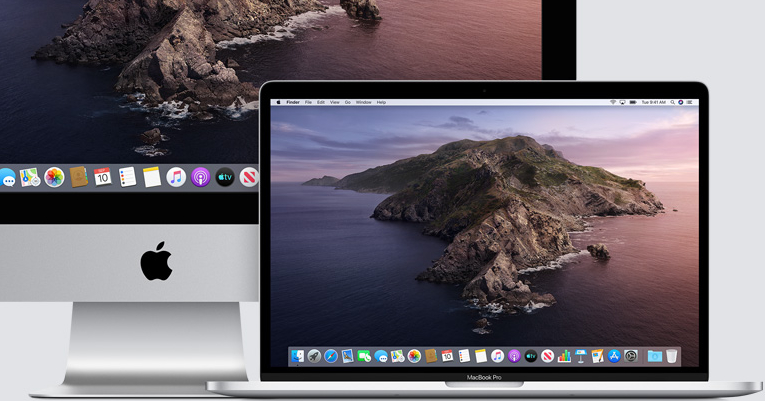Viewport: 765px width, 401px height.
Task: Open Apple TV app in iMac dock
Action: point(225,177)
